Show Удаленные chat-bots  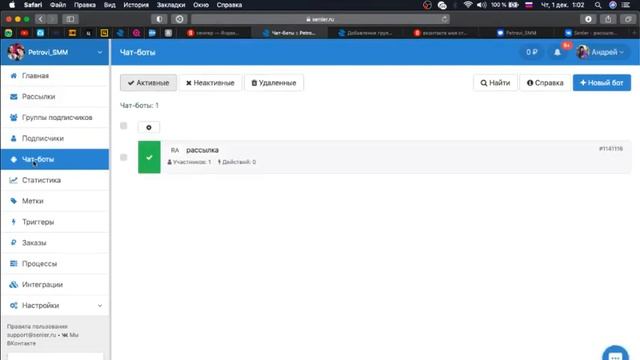point(273,83)
